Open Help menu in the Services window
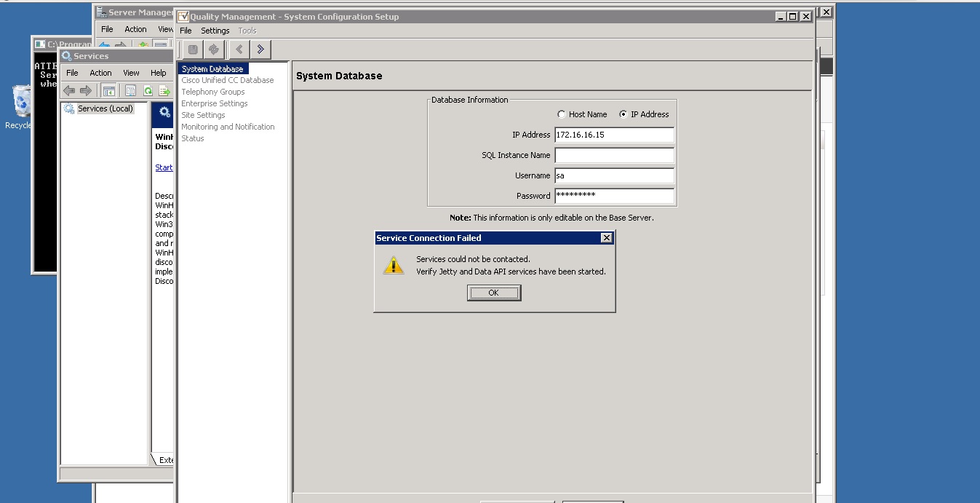 [159, 73]
